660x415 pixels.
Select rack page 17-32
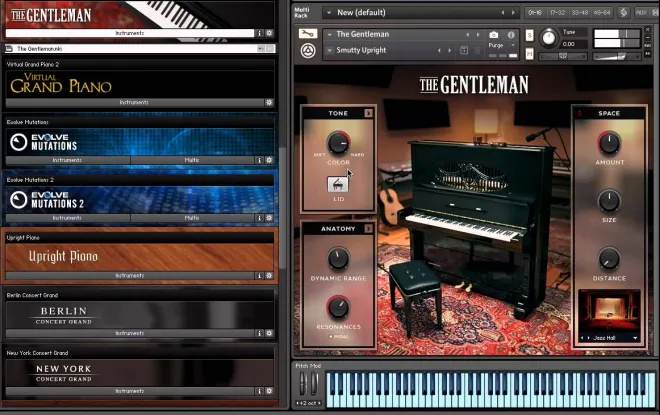(x=557, y=13)
